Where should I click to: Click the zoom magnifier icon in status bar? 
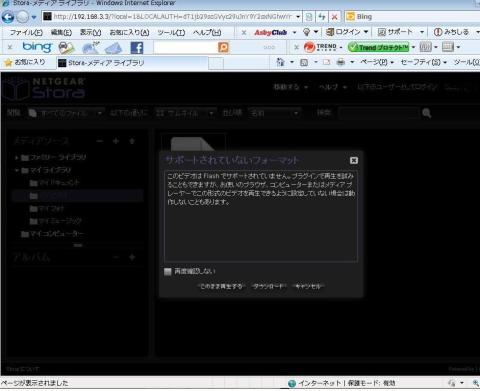point(476,383)
